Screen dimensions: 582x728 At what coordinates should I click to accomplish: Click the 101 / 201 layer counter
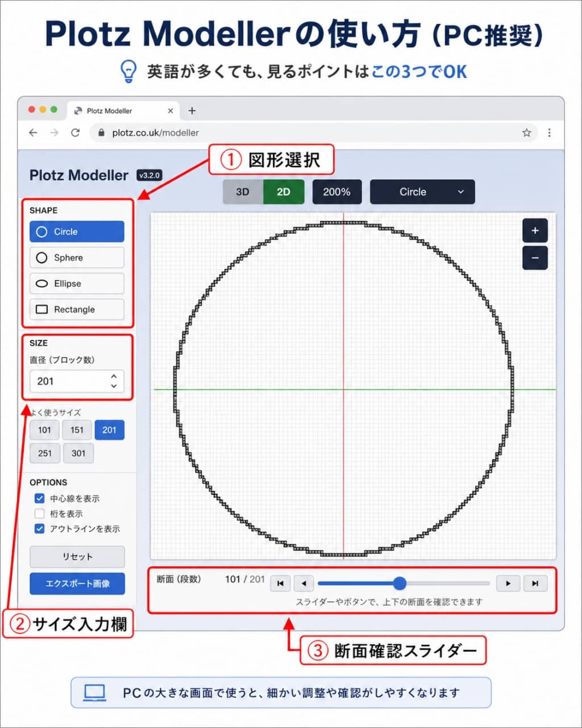pos(245,579)
